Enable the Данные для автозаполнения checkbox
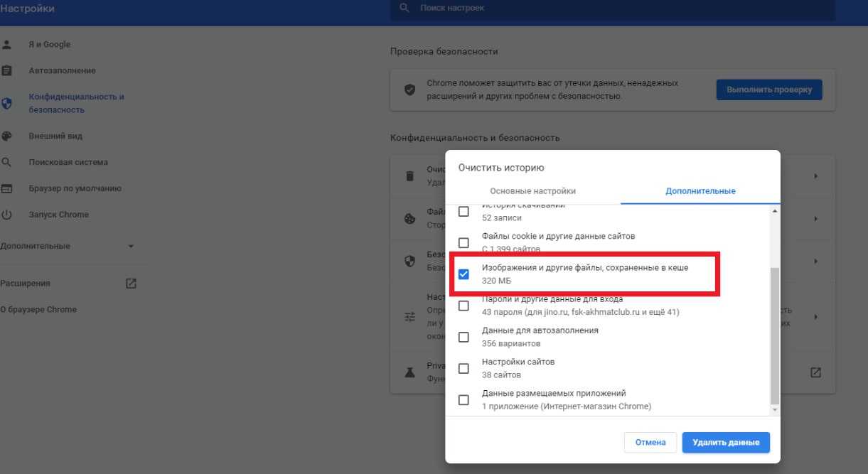 464,337
